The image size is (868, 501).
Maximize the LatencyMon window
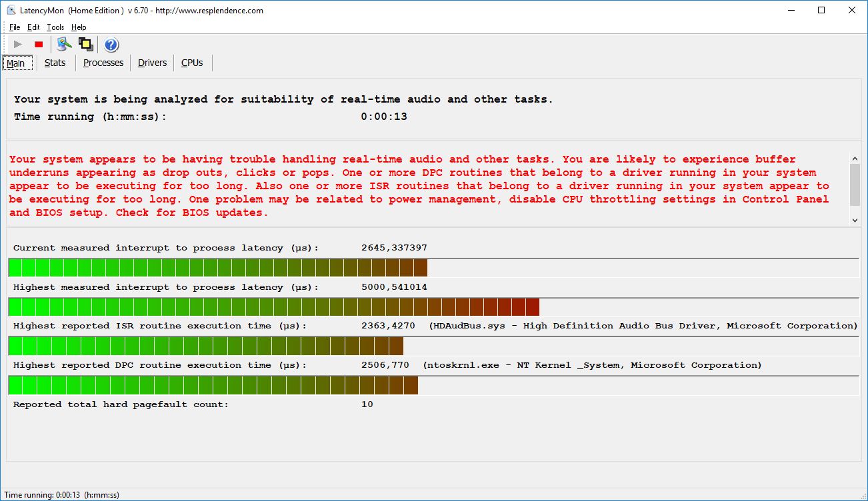(x=821, y=10)
